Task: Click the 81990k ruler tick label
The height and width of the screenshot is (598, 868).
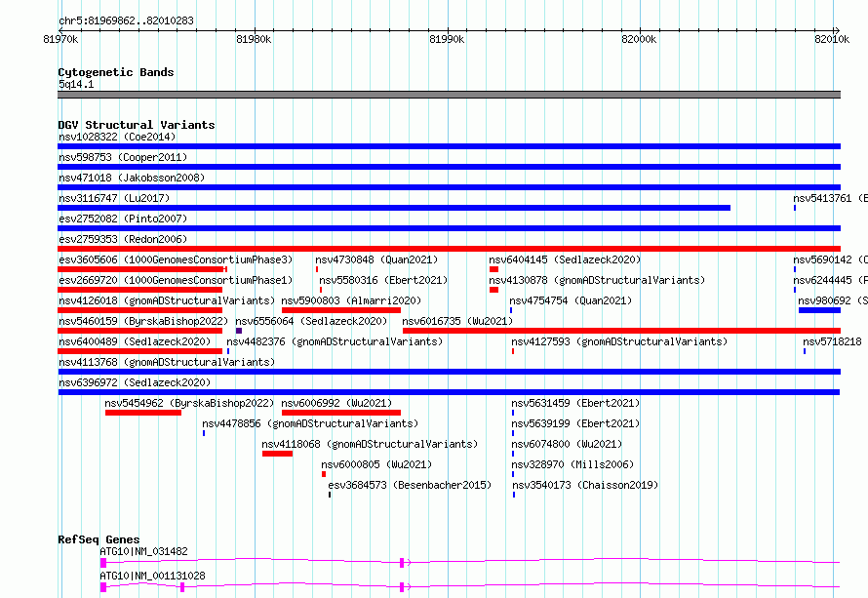Action: (x=447, y=39)
